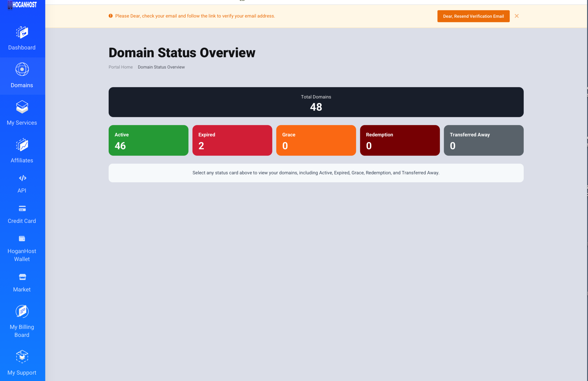This screenshot has height=381, width=588.
Task: Select the HoganHost Wallet icon
Action: coord(22,239)
